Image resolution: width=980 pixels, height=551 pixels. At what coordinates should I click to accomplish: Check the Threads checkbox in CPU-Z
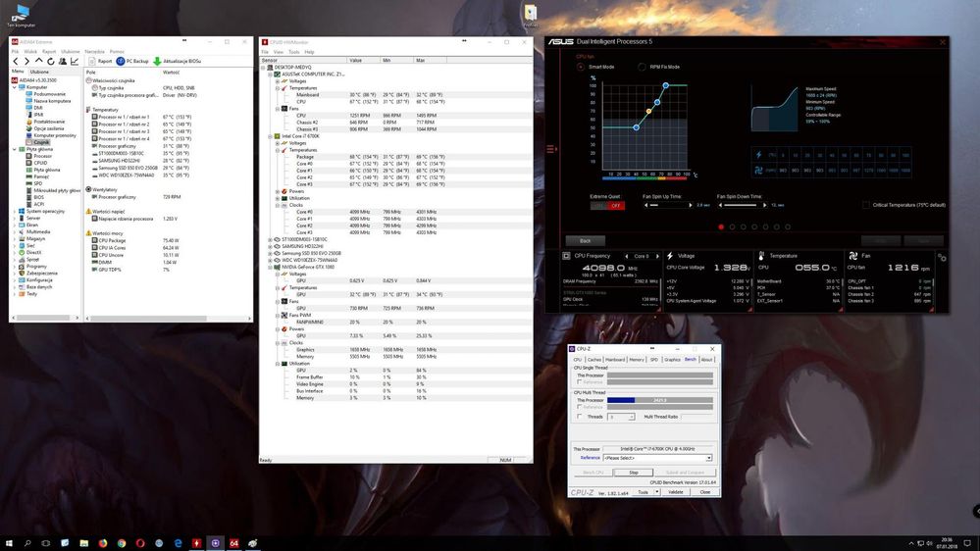[x=580, y=417]
